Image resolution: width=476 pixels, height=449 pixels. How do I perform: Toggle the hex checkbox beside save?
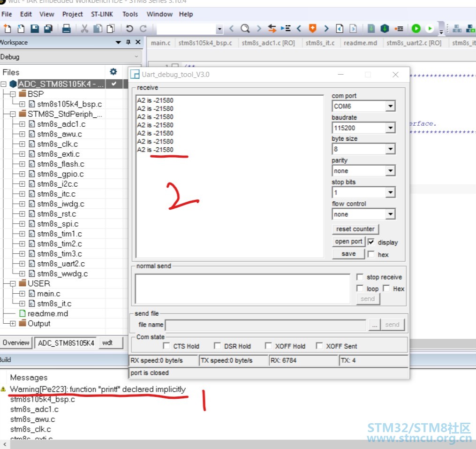pyautogui.click(x=371, y=254)
